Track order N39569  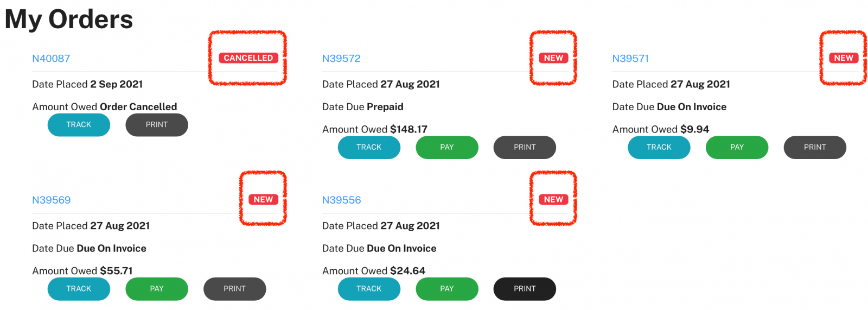79,289
